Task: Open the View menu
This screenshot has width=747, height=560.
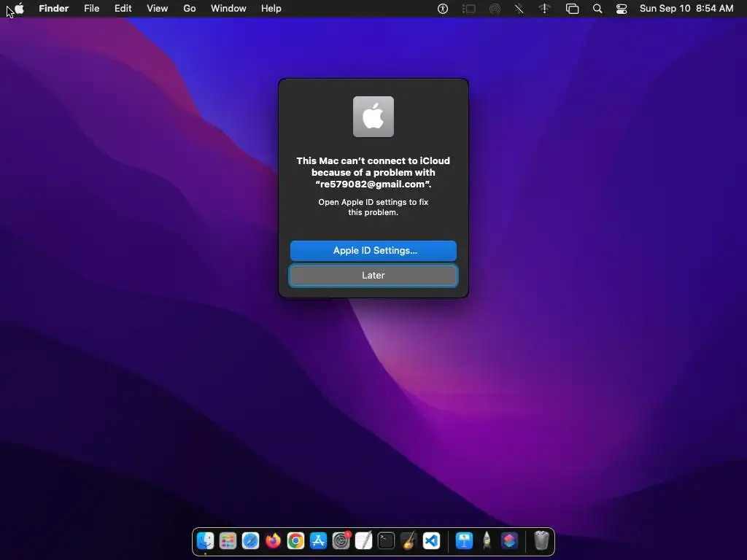Action: (158, 9)
